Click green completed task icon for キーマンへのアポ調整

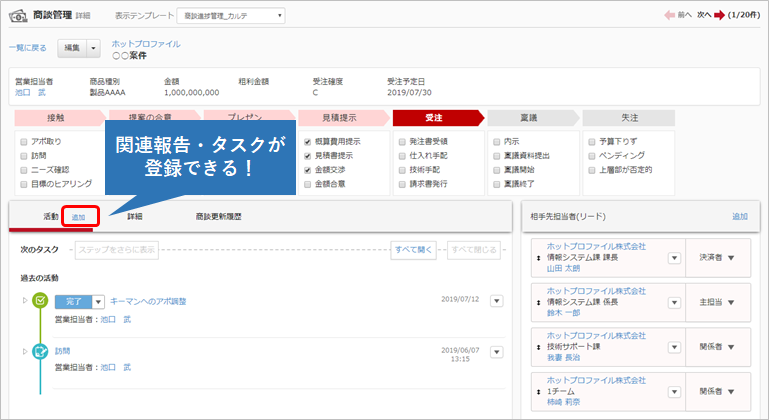point(40,300)
